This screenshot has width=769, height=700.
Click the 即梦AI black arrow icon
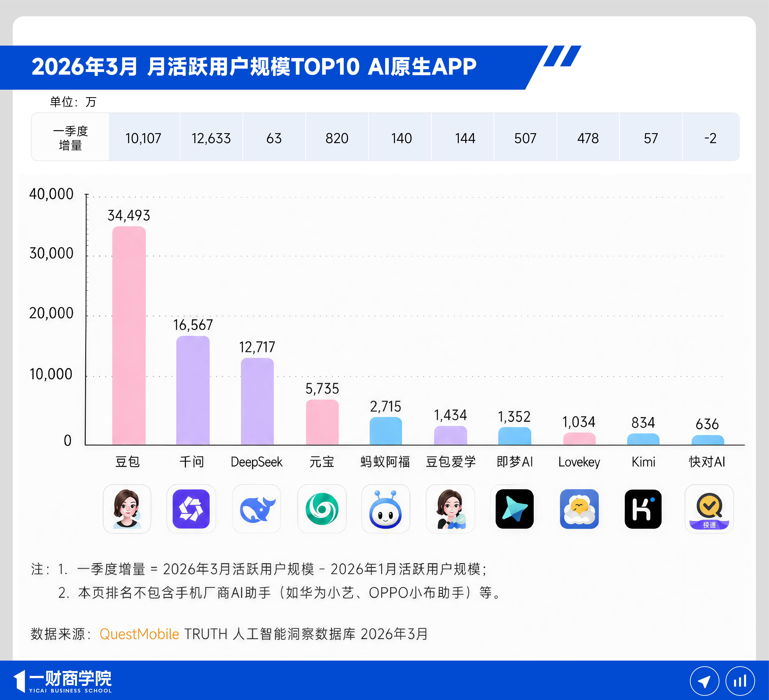click(514, 509)
